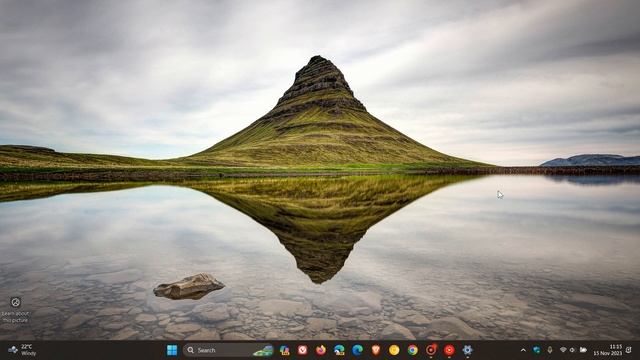Image resolution: width=640 pixels, height=360 pixels.
Task: Open Google Chrome from the taskbar
Action: 413,350
